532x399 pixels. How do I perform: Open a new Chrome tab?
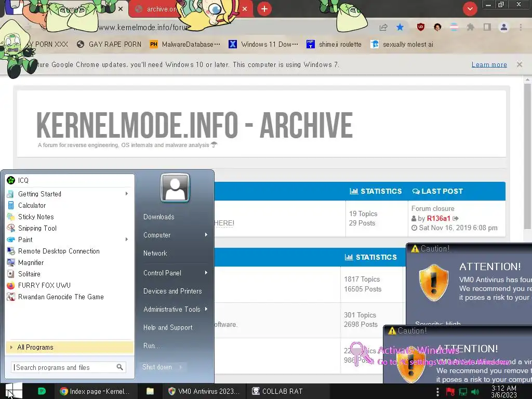[264, 9]
